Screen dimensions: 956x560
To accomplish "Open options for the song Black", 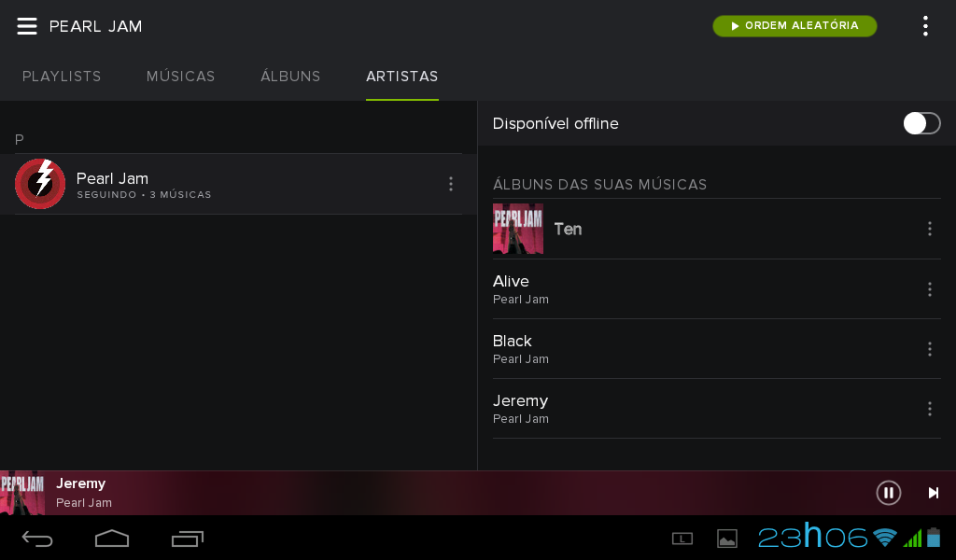I will click(x=930, y=348).
